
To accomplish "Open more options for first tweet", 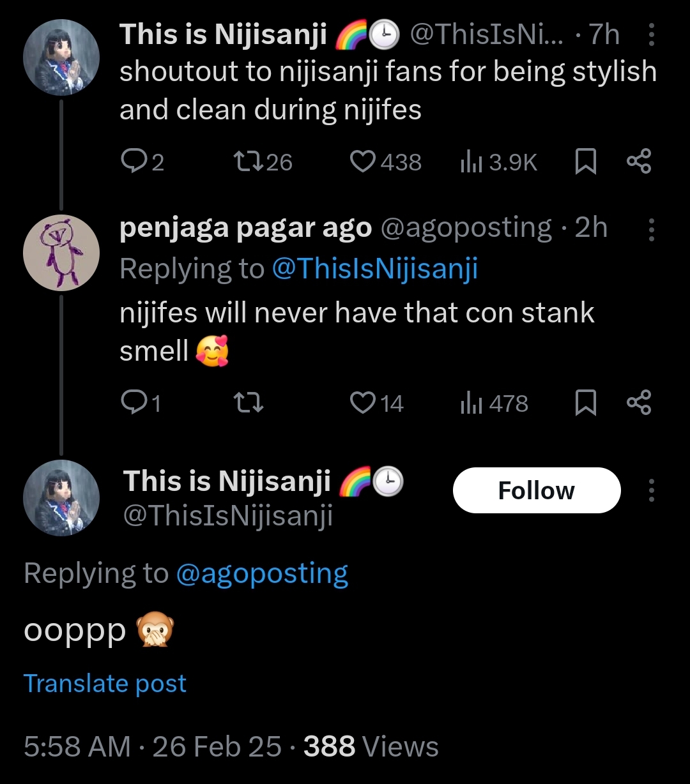I will point(651,36).
